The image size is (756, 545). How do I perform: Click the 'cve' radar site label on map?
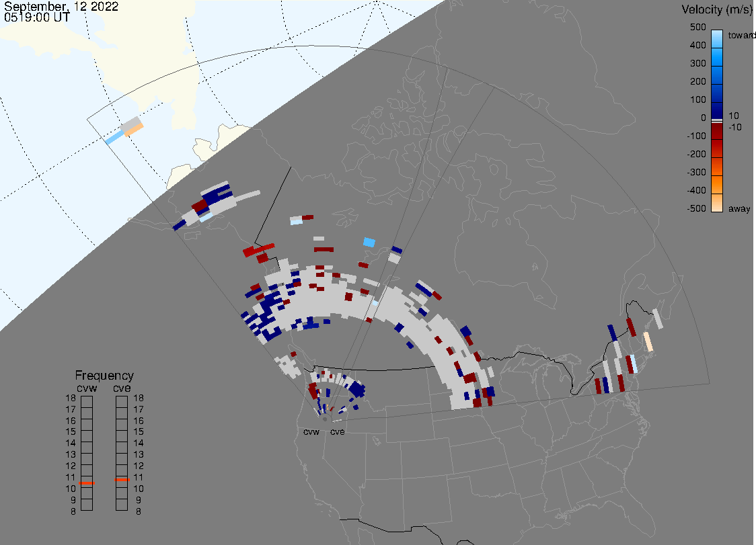(x=338, y=431)
